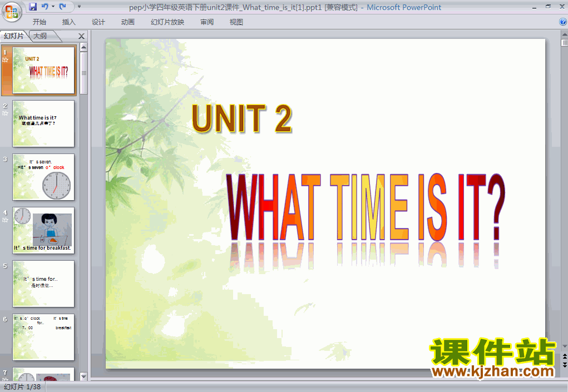Click animation star icon beside slide 4

(x=5, y=220)
